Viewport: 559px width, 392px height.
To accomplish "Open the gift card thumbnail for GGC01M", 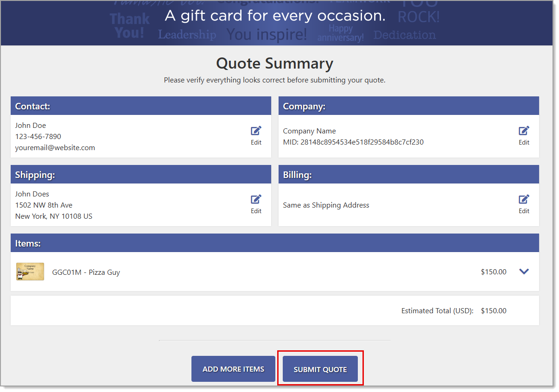I will click(x=30, y=272).
